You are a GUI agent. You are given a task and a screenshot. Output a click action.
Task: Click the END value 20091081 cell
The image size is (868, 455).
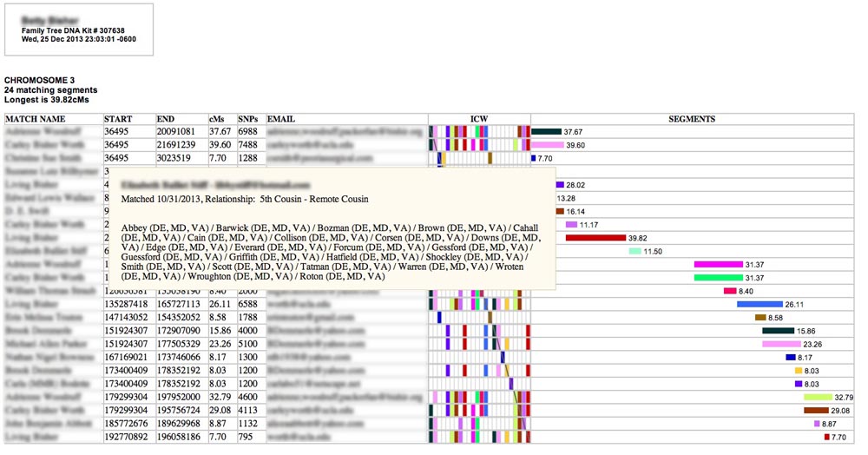tap(177, 132)
